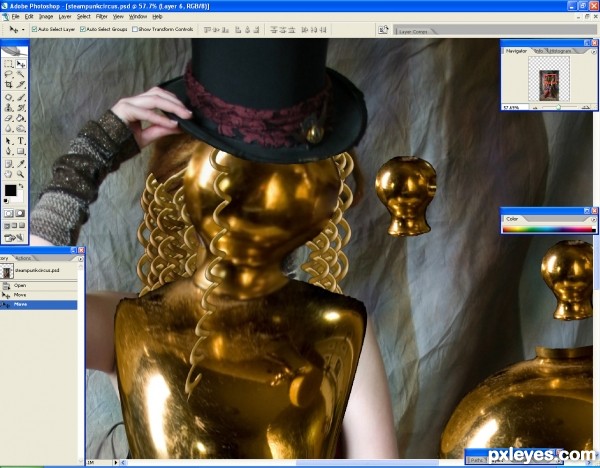Select the Notes tool
The image size is (600, 468).
(x=9, y=164)
